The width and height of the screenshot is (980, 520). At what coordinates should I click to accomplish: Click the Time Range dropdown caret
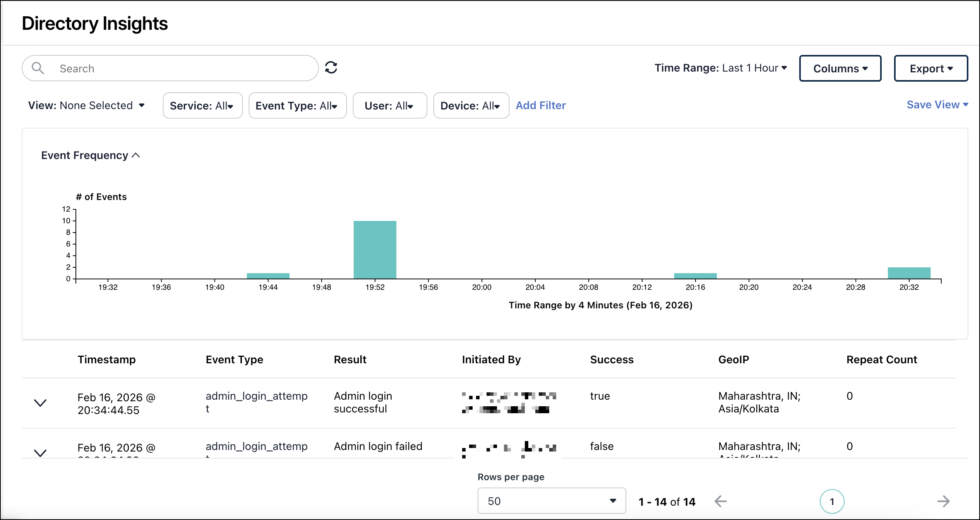[785, 68]
